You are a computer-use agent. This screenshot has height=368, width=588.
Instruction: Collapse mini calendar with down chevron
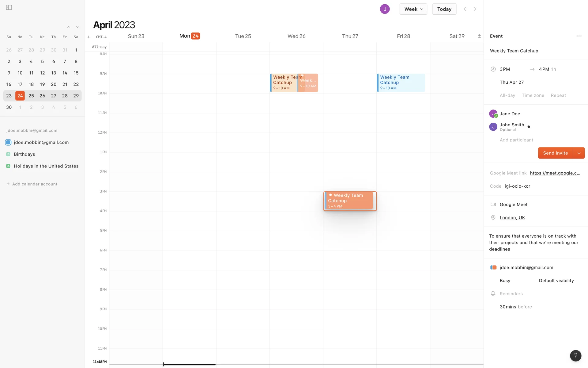pos(77,27)
